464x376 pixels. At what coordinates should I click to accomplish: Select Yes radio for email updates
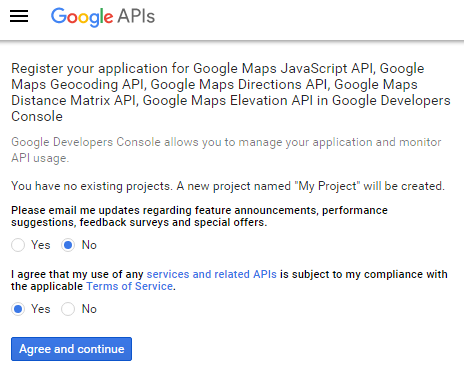[x=18, y=245]
